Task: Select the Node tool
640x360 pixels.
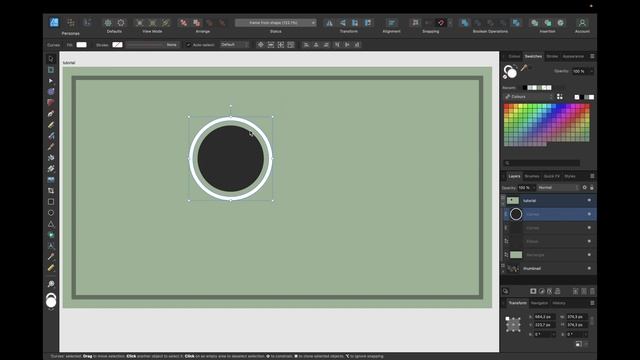Action: (51, 81)
